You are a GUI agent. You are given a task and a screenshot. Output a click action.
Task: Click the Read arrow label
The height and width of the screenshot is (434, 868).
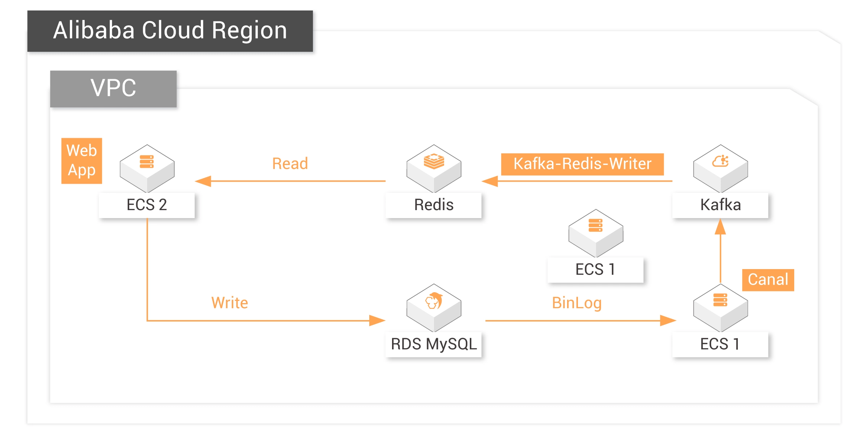(x=290, y=164)
